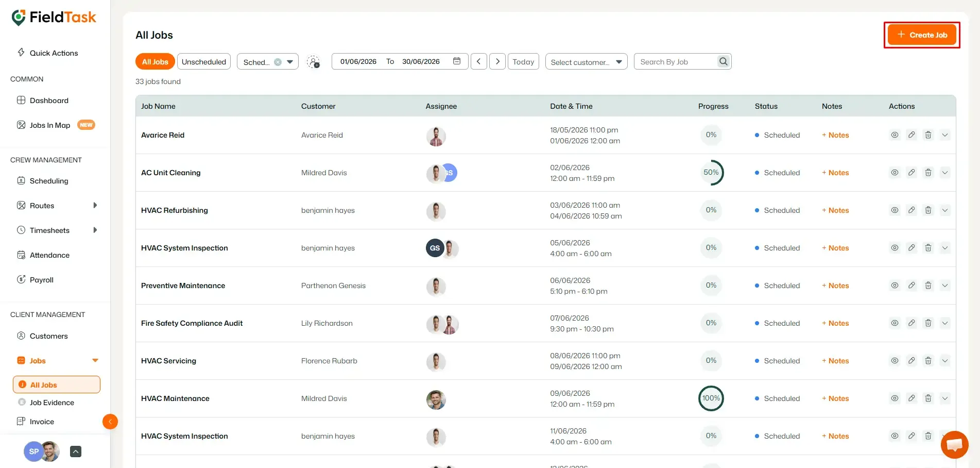Image resolution: width=980 pixels, height=468 pixels.
Task: Go to the previous date range
Action: coord(479,61)
